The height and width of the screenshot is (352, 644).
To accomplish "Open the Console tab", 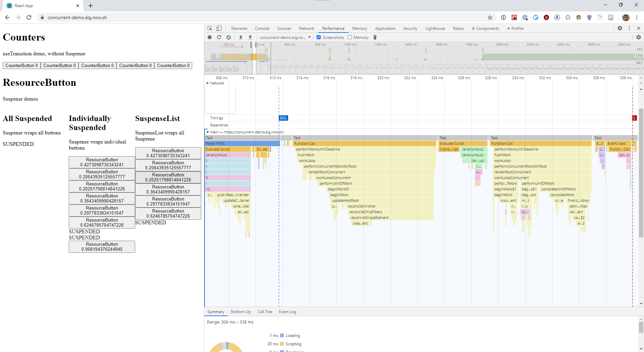I will tap(262, 28).
